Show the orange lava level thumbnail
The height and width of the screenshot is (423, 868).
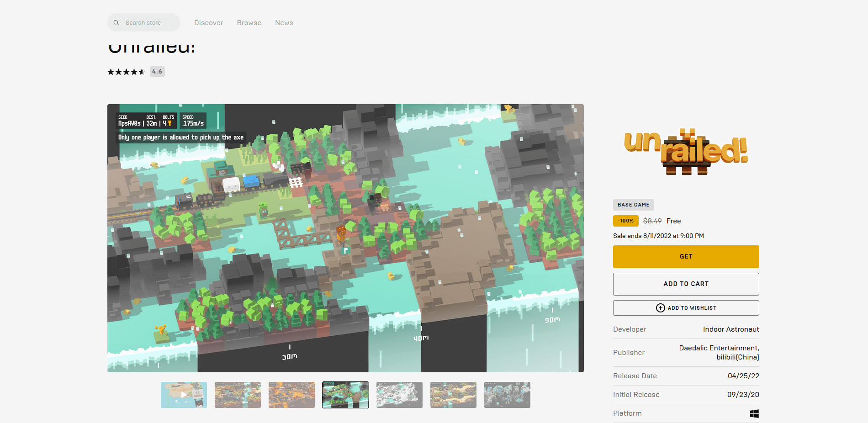pos(291,395)
